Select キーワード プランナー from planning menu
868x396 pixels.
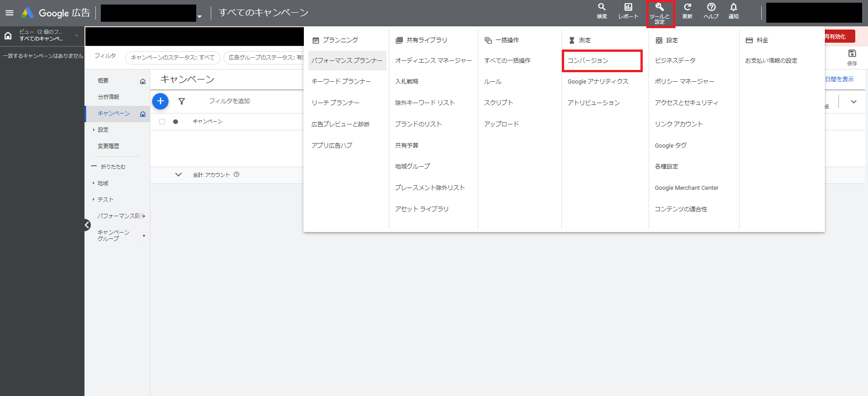(x=341, y=81)
